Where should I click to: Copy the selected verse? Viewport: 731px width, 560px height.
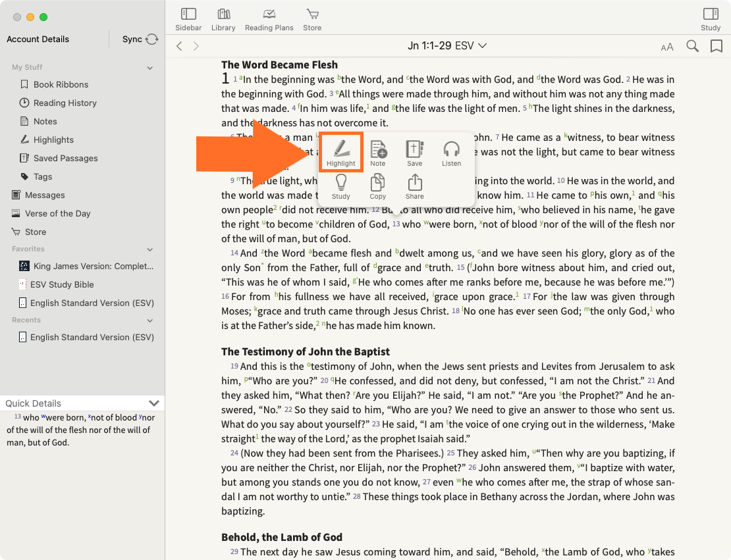pyautogui.click(x=377, y=186)
